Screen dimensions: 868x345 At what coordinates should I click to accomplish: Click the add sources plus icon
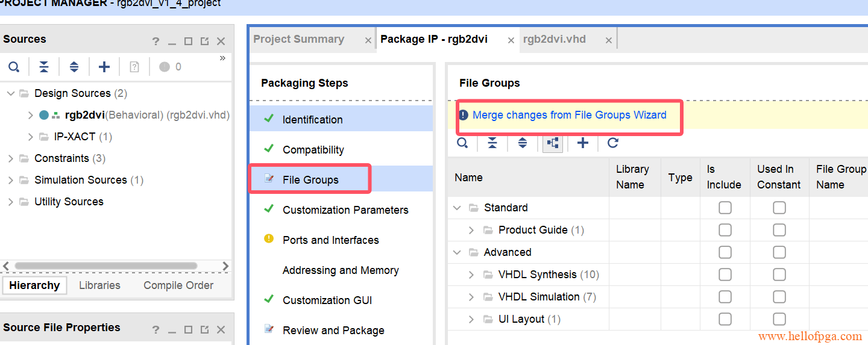(104, 67)
